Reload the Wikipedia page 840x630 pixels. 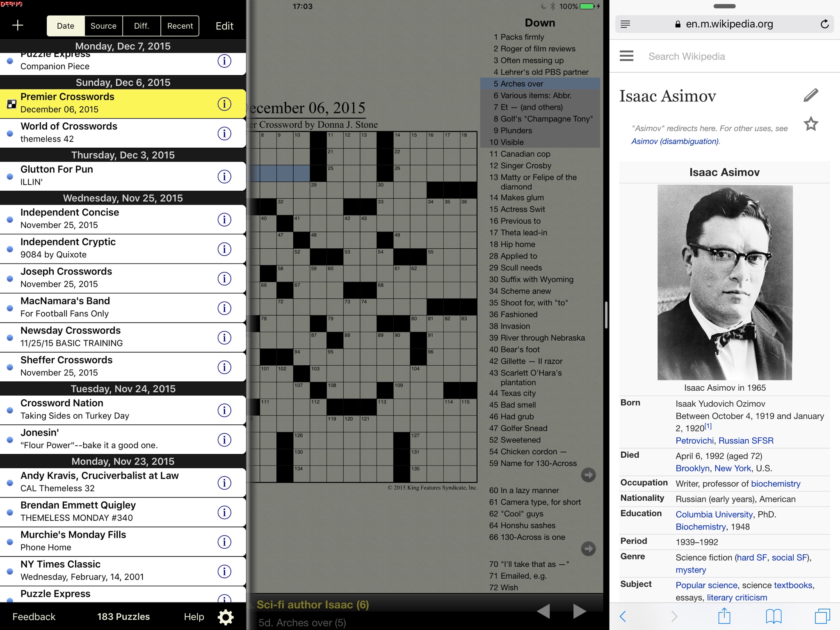(x=824, y=24)
